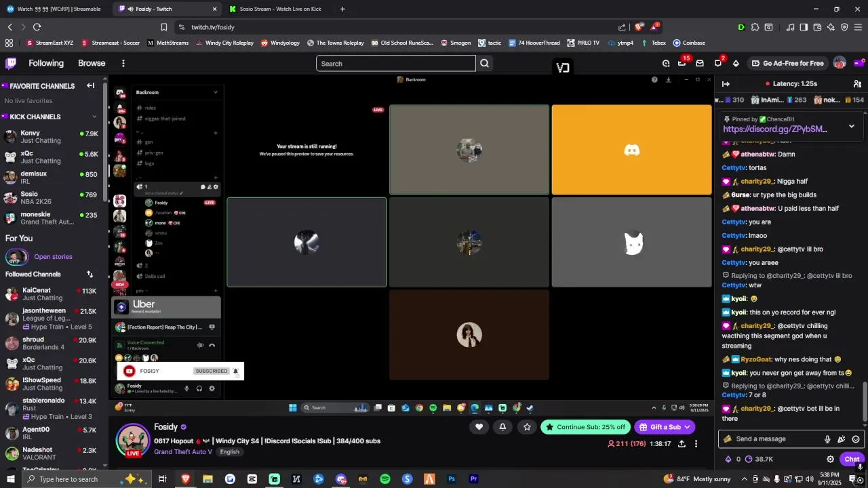Click the Fosidy channel avatar
The width and height of the screenshot is (868, 488).
pyautogui.click(x=133, y=441)
